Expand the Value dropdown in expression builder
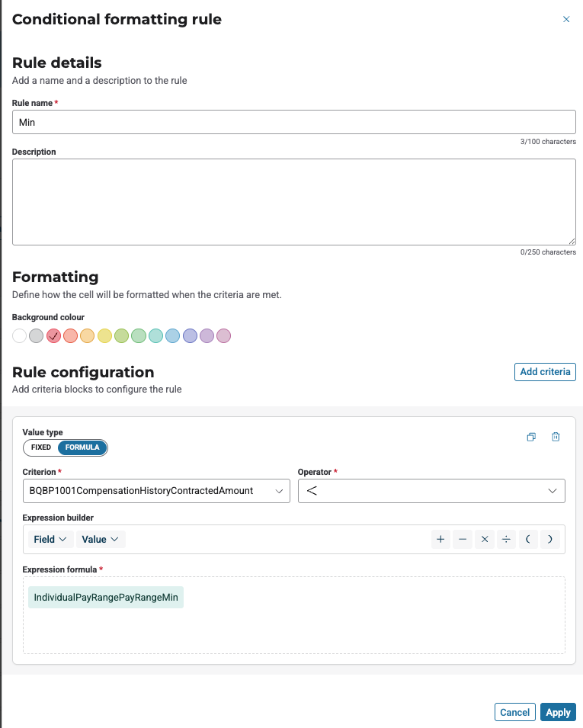This screenshot has height=728, width=583. [100, 540]
